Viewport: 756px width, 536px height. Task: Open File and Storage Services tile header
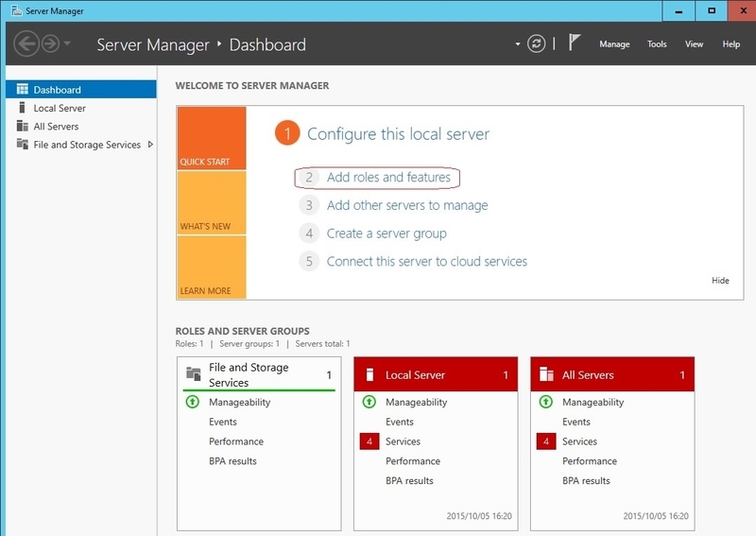click(259, 374)
